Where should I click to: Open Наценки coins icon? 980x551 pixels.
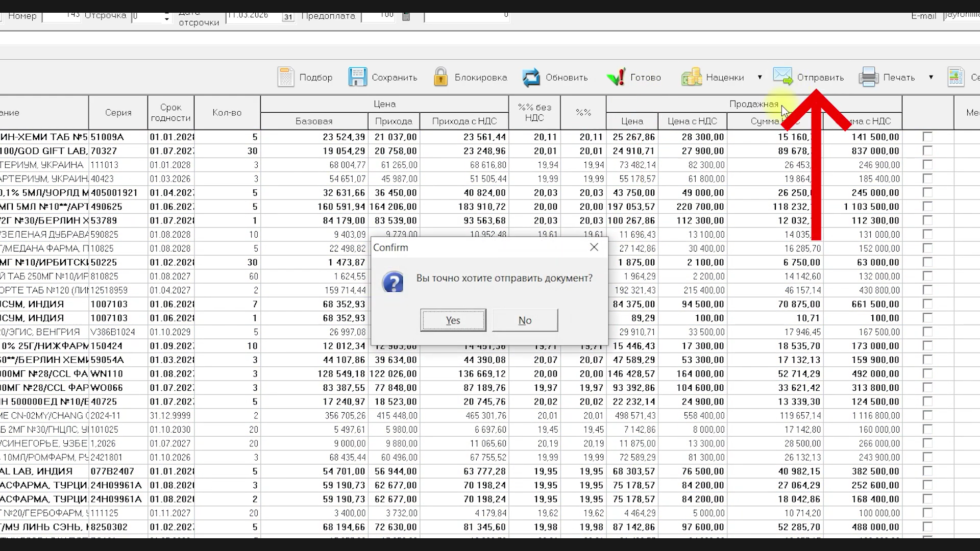(x=692, y=77)
